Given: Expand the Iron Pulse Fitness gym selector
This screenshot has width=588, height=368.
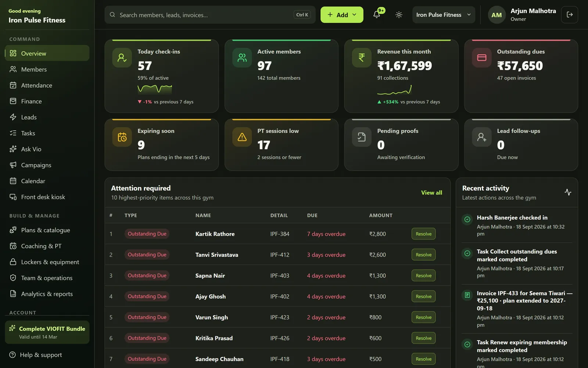Looking at the screenshot, I should [444, 15].
